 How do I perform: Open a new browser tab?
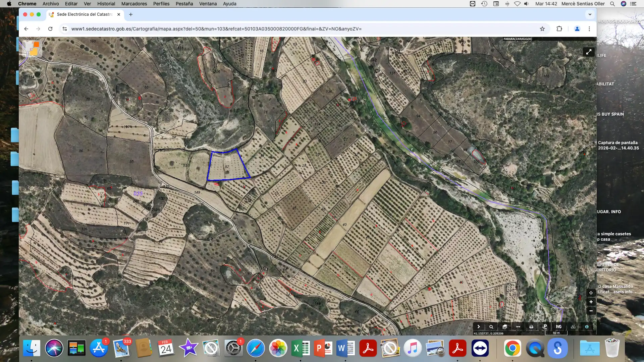coord(131,14)
